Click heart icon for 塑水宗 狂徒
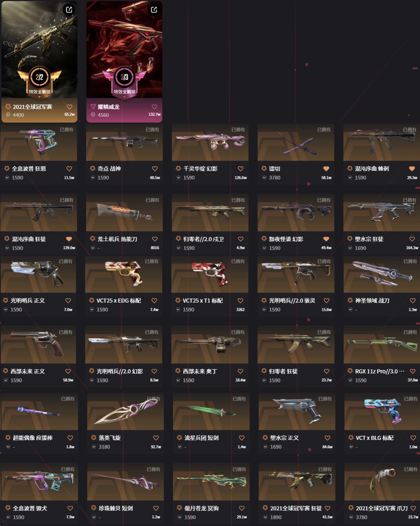Viewport: 420px width, 526px height. coord(412,239)
